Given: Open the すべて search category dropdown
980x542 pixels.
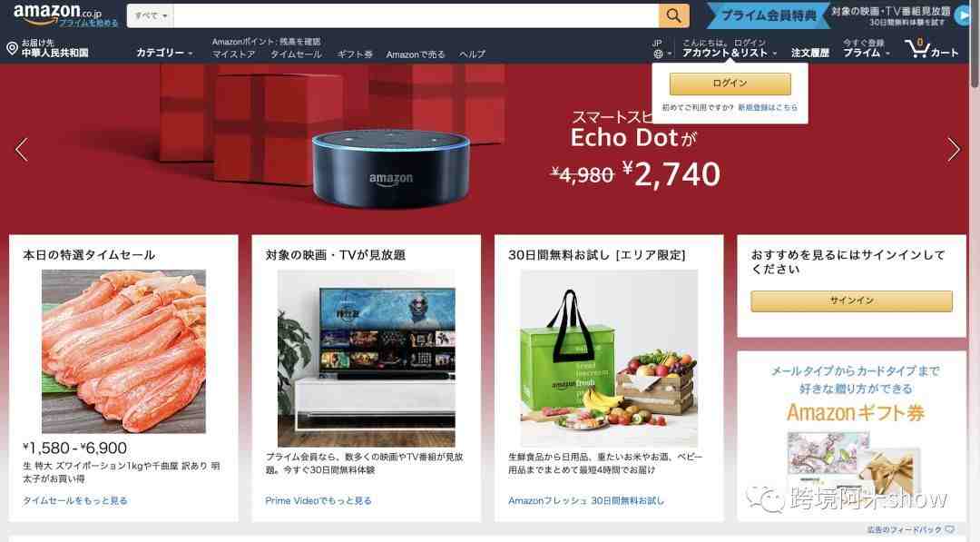Looking at the screenshot, I should pyautogui.click(x=151, y=15).
